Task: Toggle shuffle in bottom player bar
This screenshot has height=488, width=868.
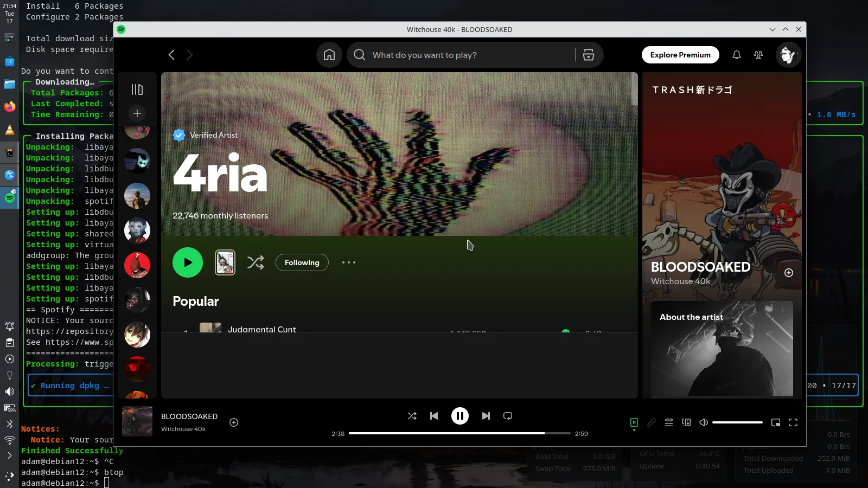Action: (x=412, y=416)
